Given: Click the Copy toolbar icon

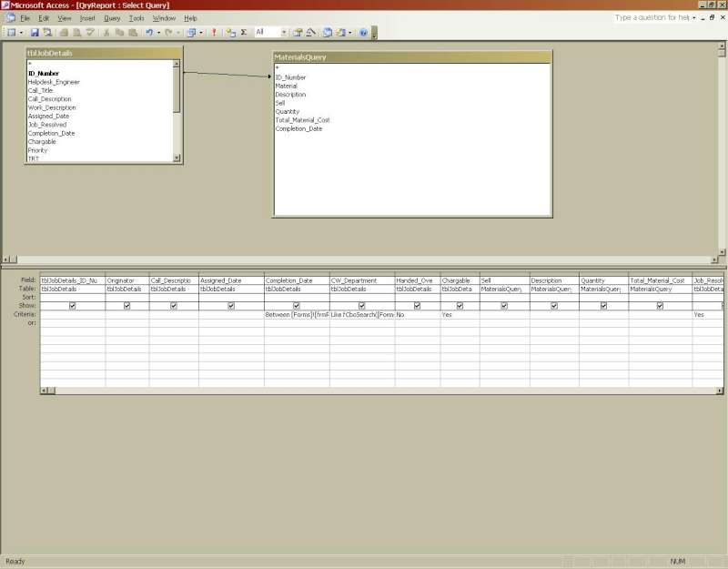Looking at the screenshot, I should (x=119, y=33).
